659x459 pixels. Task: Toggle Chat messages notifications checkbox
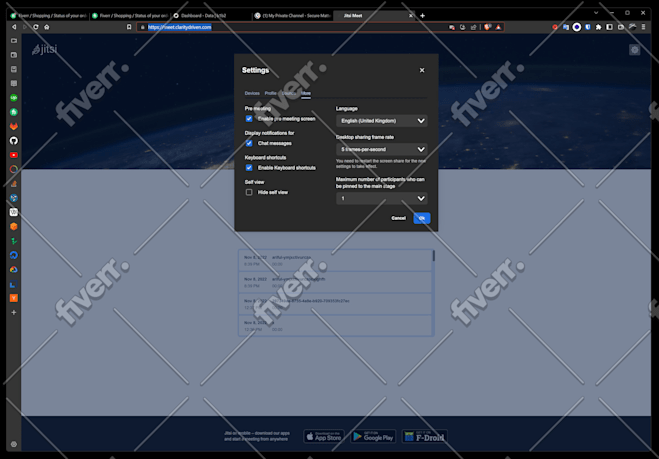click(249, 143)
